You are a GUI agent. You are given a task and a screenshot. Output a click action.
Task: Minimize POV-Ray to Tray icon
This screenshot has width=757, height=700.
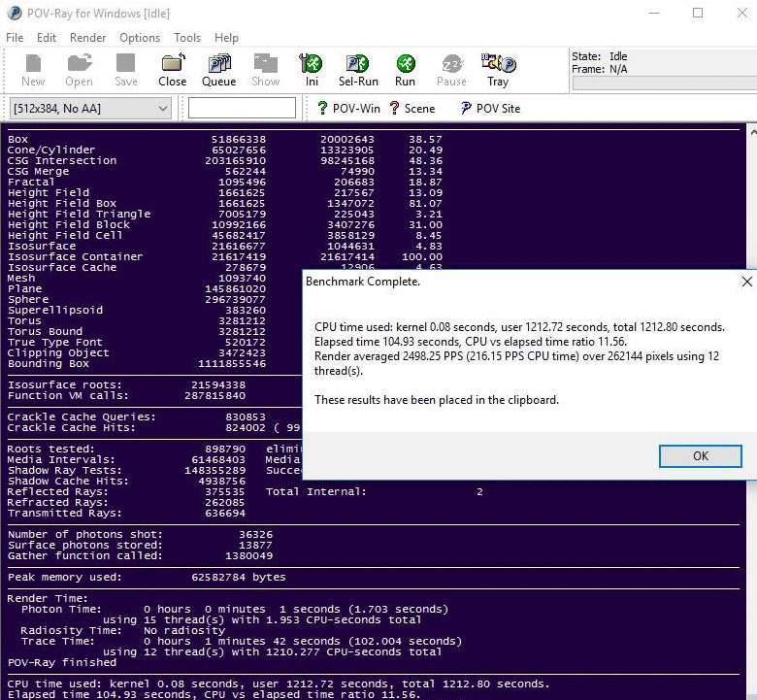coord(498,71)
